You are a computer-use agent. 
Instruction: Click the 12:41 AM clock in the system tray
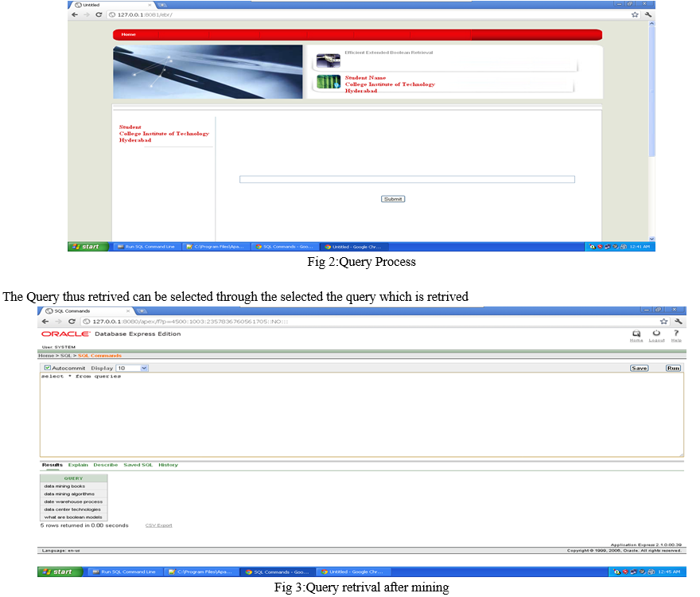(x=640, y=247)
